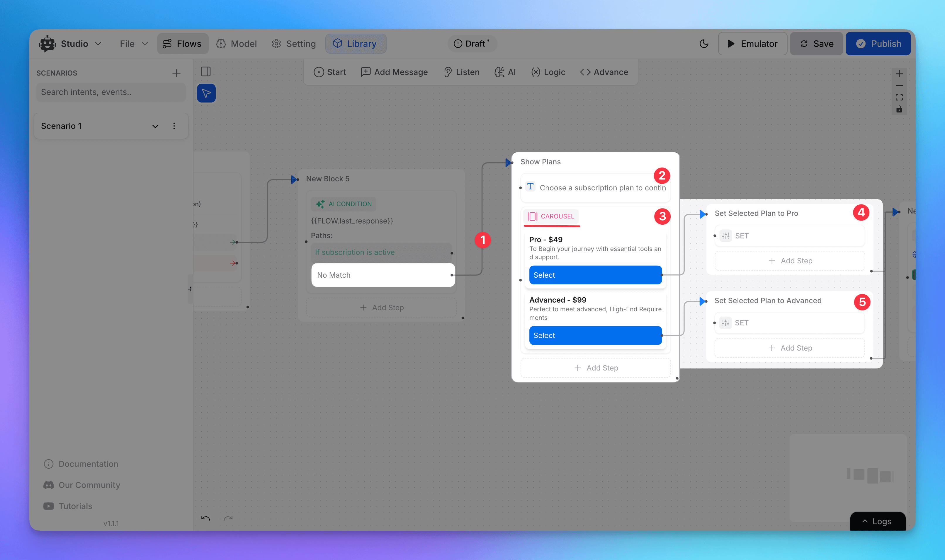945x560 pixels.
Task: Toggle canvas lock icon
Action: pyautogui.click(x=899, y=110)
